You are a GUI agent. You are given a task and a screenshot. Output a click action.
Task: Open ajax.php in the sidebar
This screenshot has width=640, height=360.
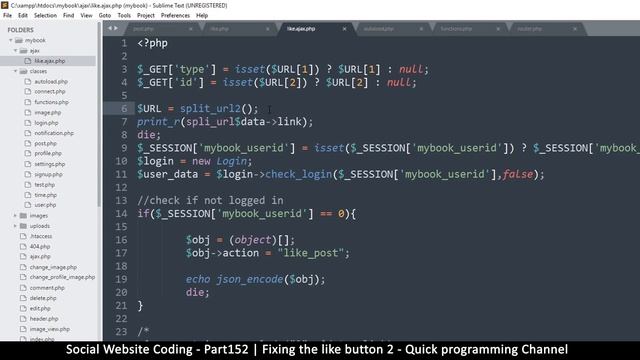pos(40,256)
